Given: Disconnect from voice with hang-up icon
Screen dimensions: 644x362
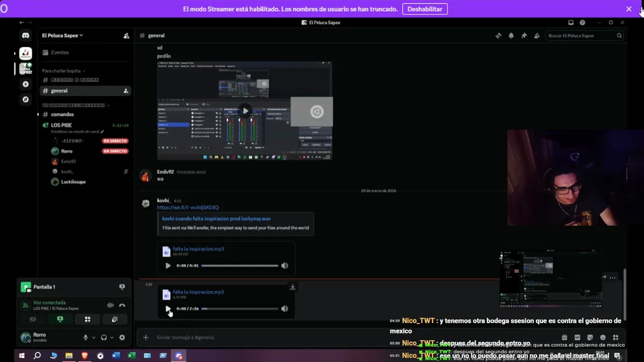Looking at the screenshot, I should coord(122,305).
